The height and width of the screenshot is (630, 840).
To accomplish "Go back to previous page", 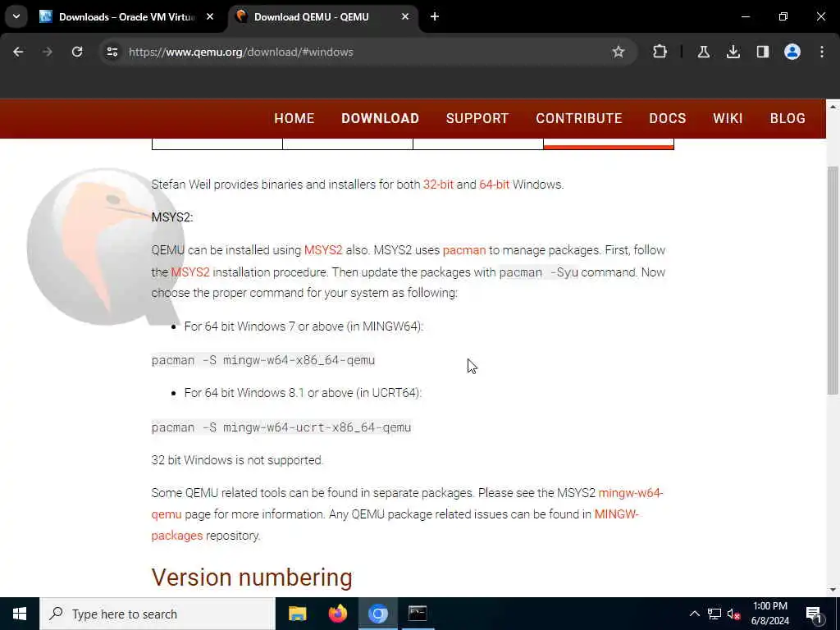I will [x=18, y=52].
